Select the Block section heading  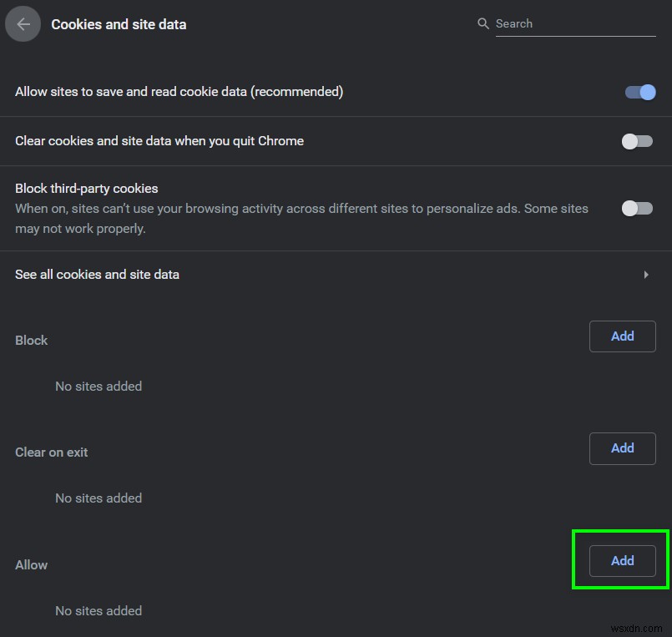coord(32,341)
